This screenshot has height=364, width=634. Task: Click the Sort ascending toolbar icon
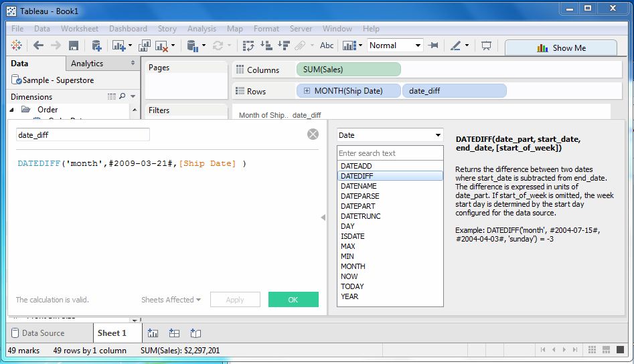tap(266, 45)
